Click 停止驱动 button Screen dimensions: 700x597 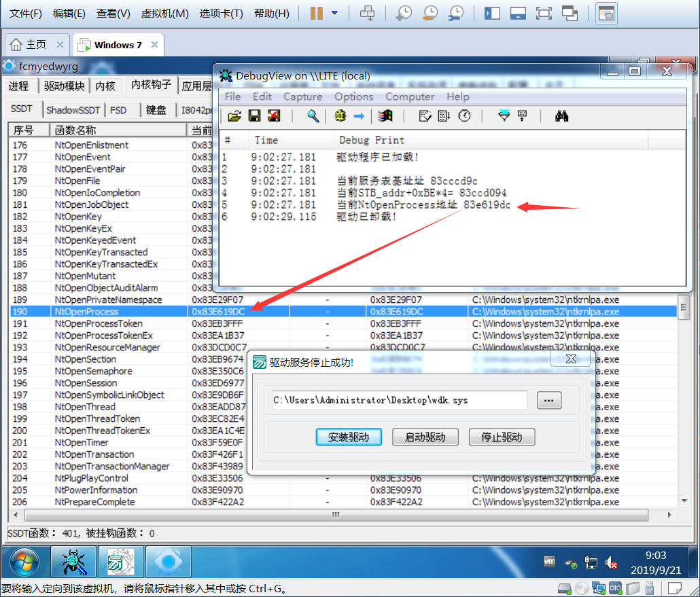[502, 437]
